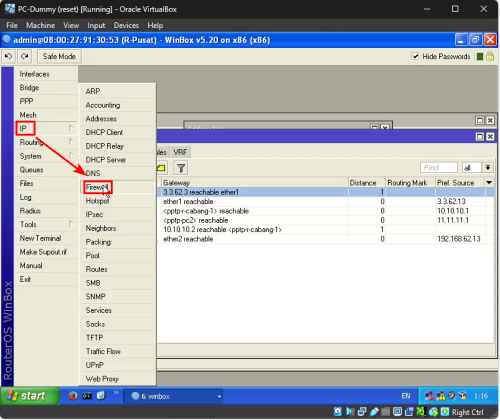Click the Windows start button
Image resolution: width=500 pixels, height=420 pixels.
pyautogui.click(x=29, y=396)
